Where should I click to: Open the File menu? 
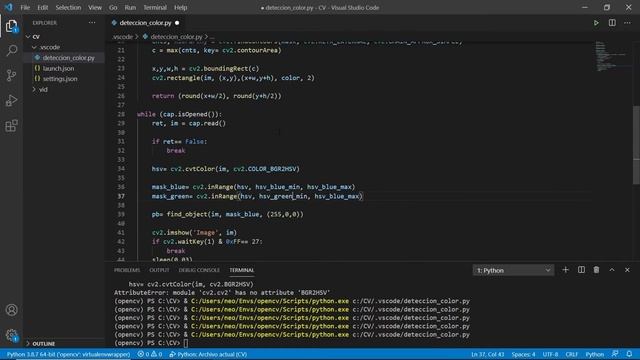25,7
